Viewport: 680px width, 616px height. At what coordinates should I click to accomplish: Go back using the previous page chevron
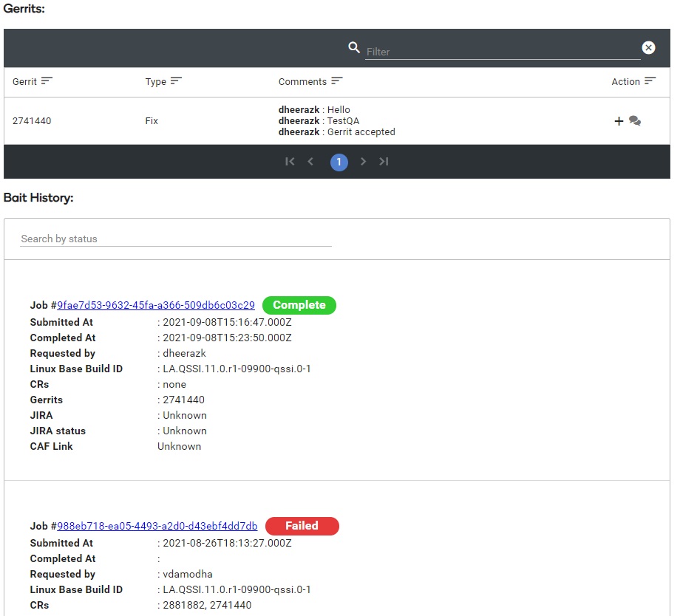tap(310, 162)
